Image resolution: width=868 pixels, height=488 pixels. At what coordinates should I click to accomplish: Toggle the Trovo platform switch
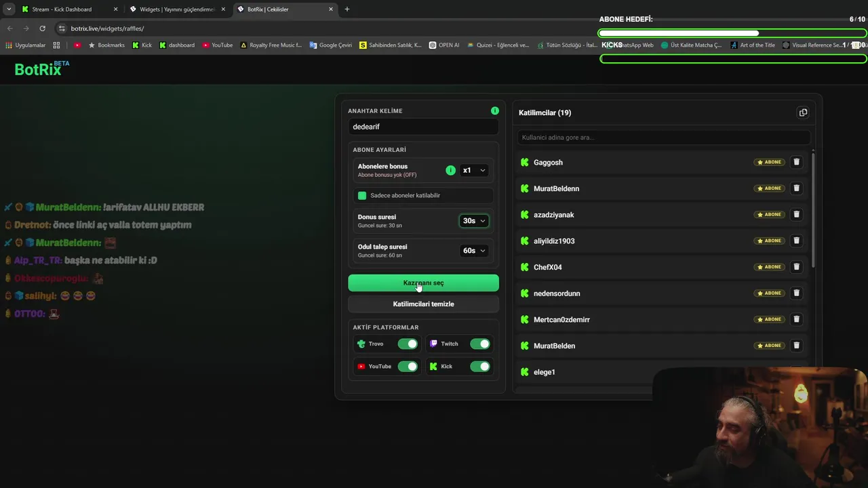(408, 344)
